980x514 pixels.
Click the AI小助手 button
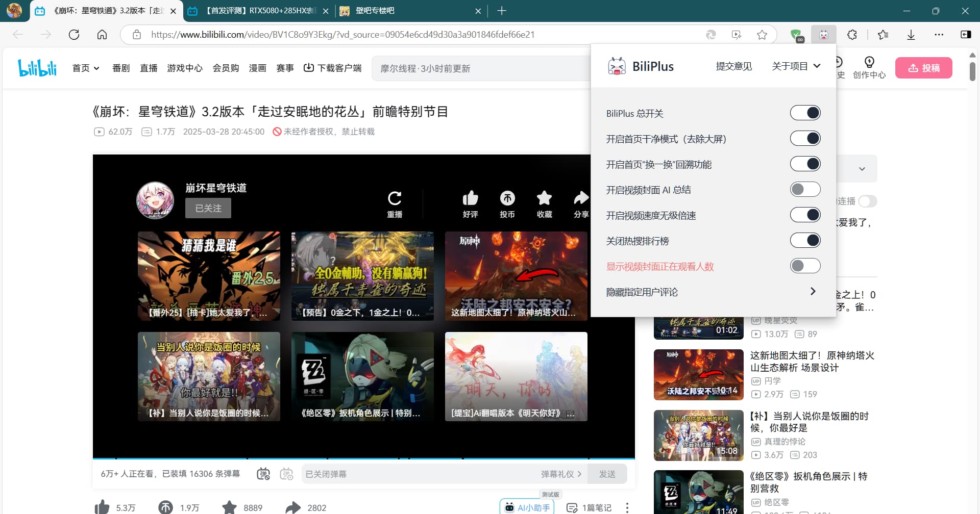coord(528,507)
